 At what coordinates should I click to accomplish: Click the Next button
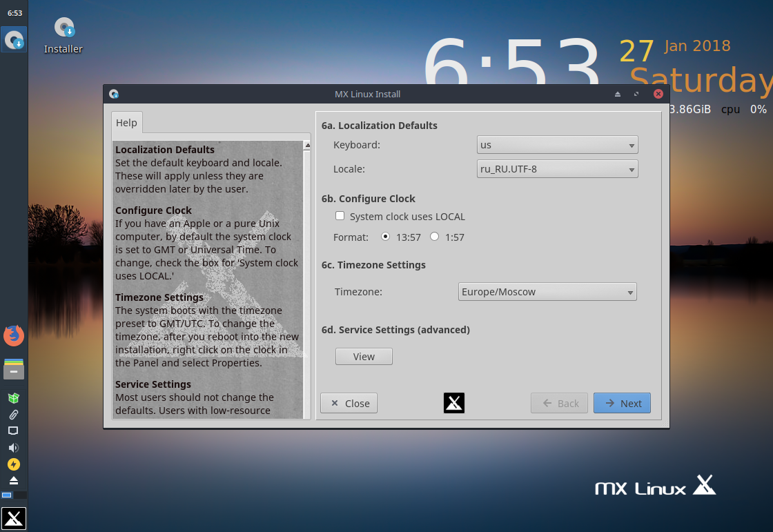[x=622, y=404]
